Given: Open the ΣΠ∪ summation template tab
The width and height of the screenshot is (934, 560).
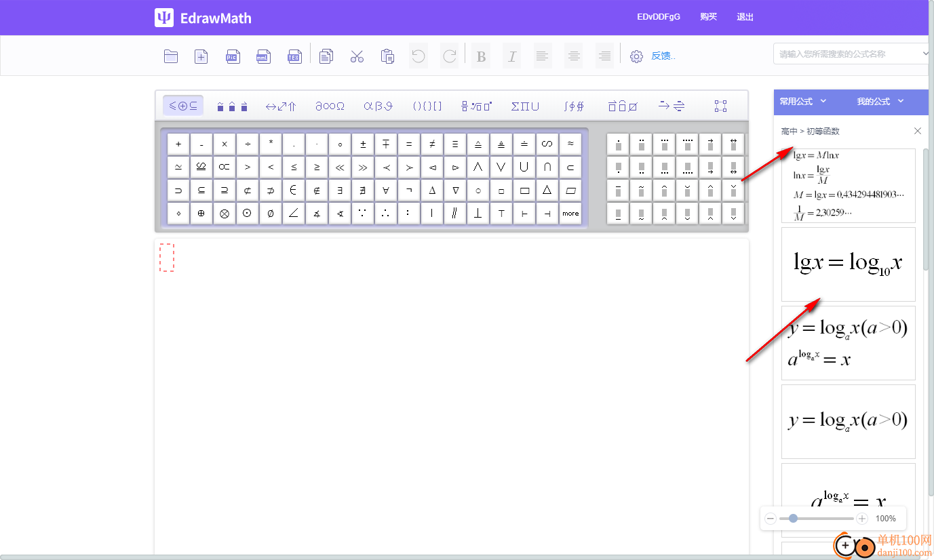Looking at the screenshot, I should (x=525, y=106).
